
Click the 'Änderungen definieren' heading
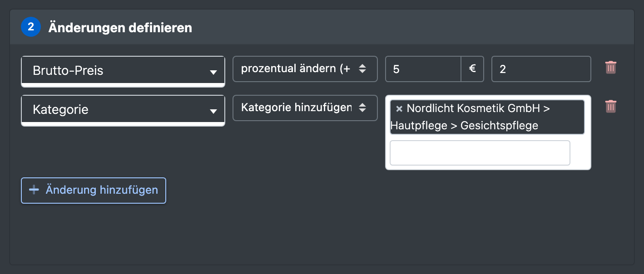[x=120, y=28]
